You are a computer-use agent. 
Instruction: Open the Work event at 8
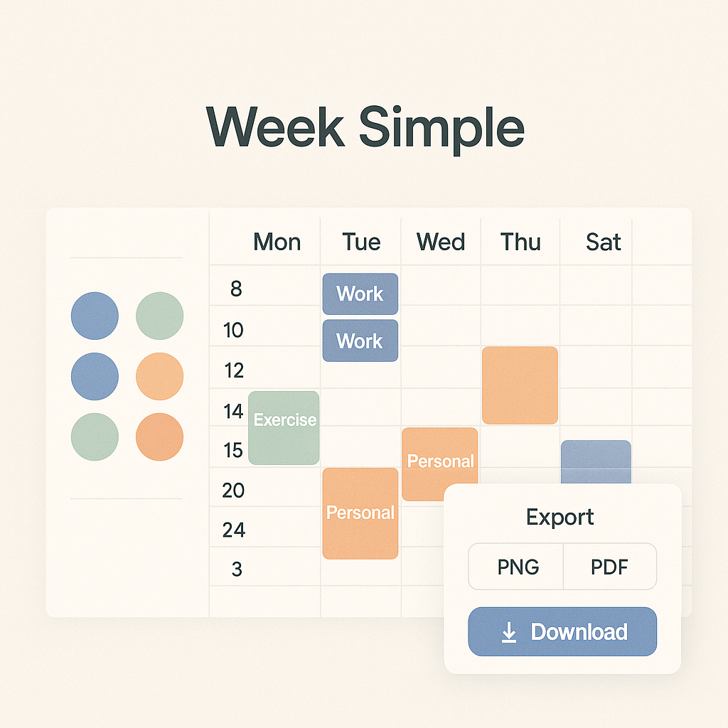pos(360,294)
